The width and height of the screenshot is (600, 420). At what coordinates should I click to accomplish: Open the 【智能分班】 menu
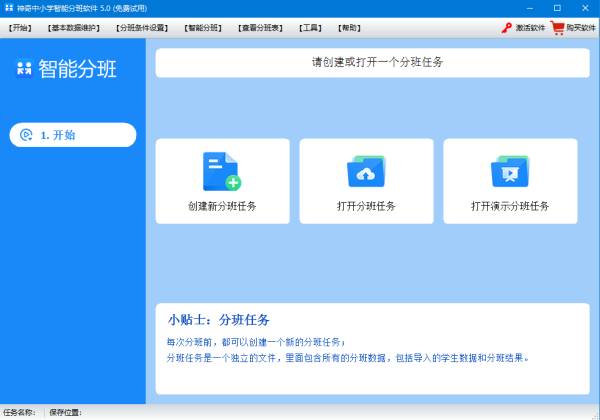coord(203,28)
